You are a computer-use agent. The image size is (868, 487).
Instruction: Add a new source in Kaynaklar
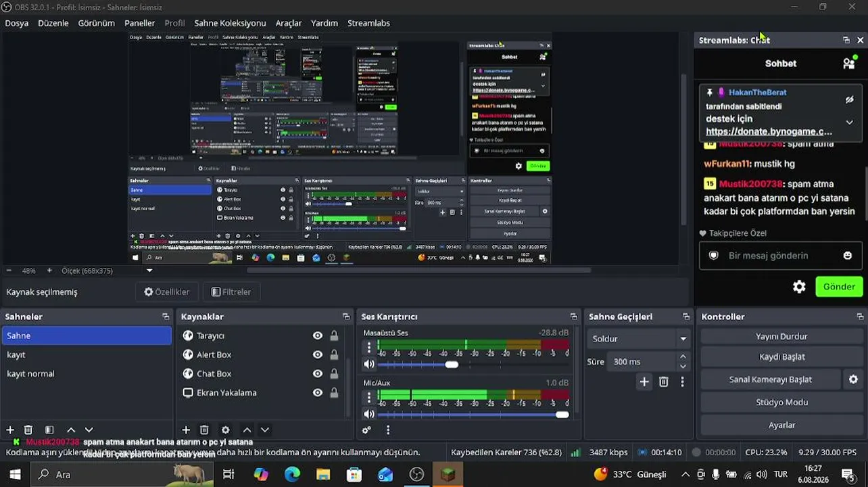(x=186, y=430)
